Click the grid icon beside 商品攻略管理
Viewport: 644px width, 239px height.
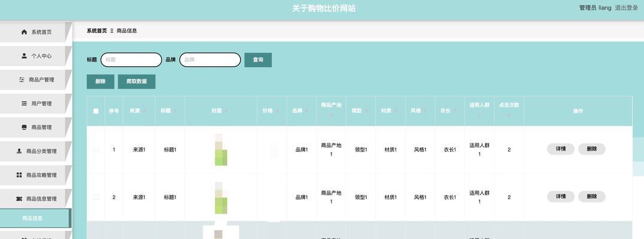click(x=19, y=174)
